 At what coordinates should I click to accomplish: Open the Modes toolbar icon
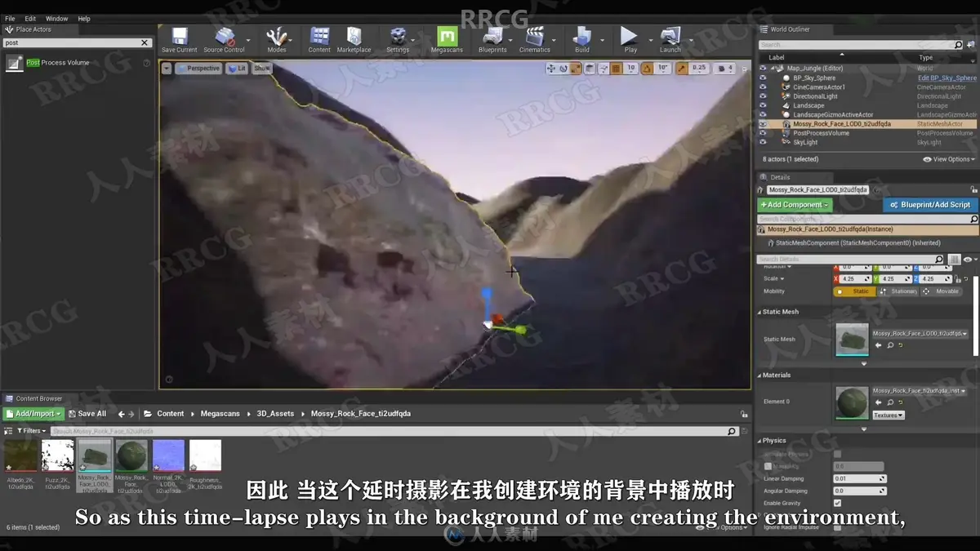coord(277,39)
